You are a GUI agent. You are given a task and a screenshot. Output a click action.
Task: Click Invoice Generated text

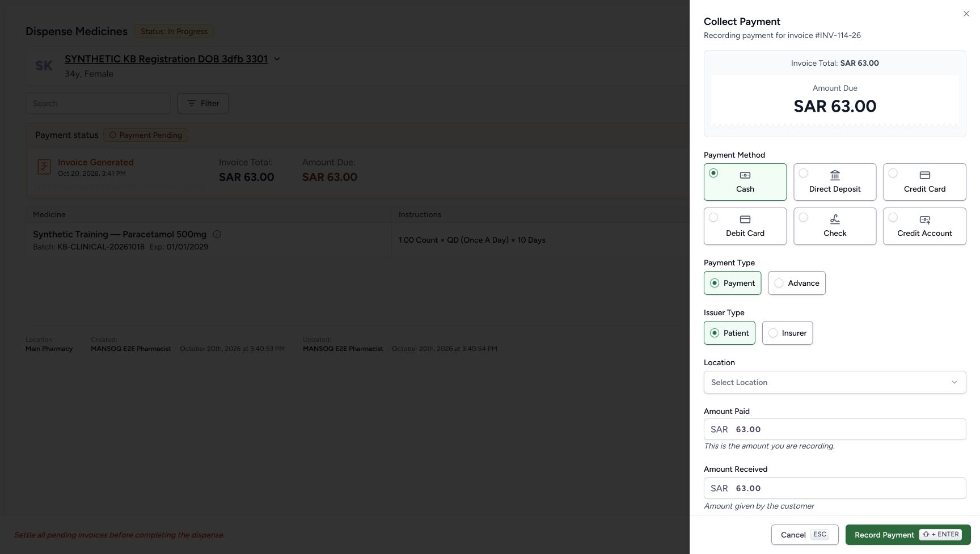[x=96, y=162]
